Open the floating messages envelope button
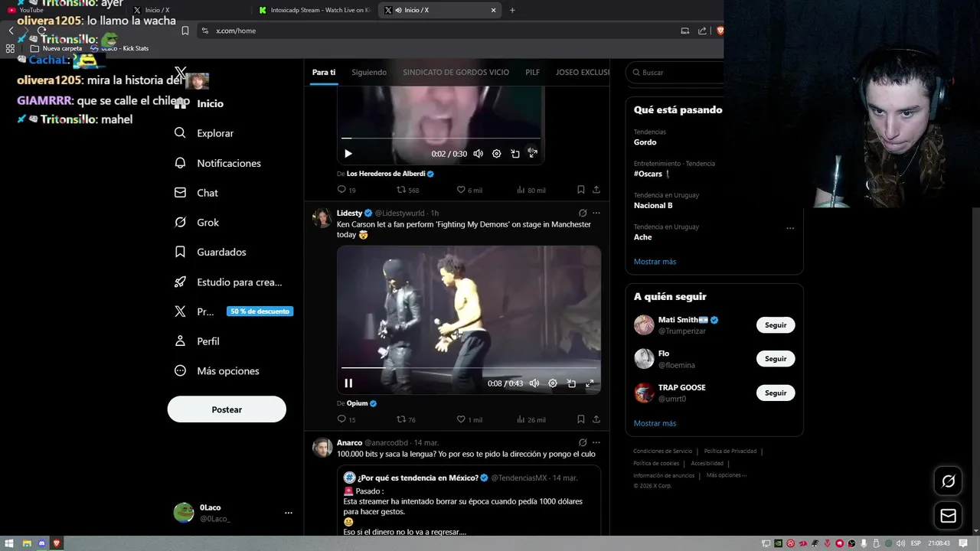Viewport: 980px width, 551px height. (948, 516)
